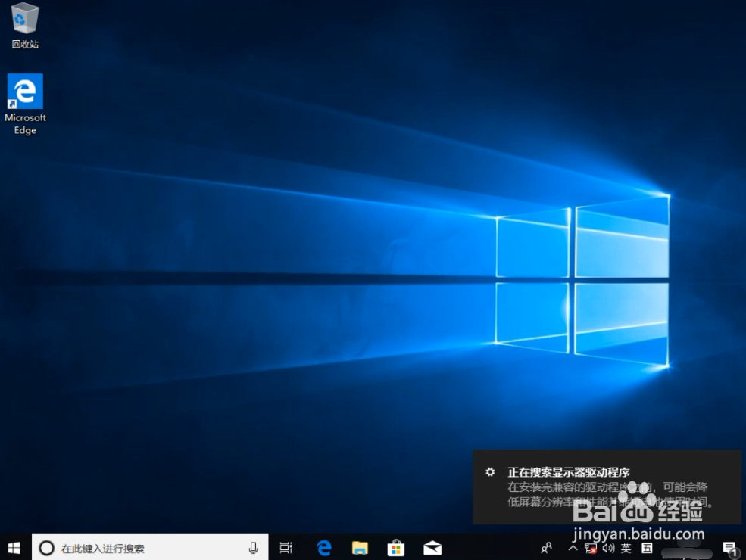
Task: Switch the 英 input language indicator
Action: [626, 547]
